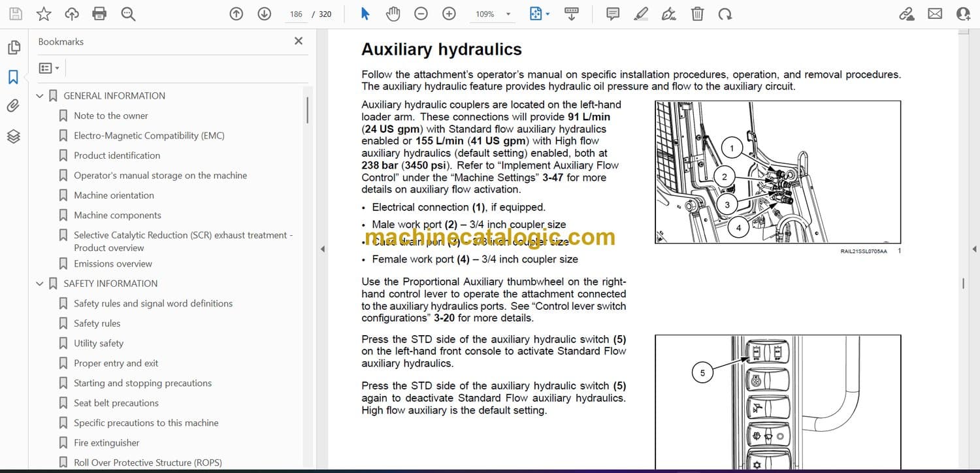Open the 'Note to the owner' bookmark
The height and width of the screenshot is (473, 980).
coord(111,116)
